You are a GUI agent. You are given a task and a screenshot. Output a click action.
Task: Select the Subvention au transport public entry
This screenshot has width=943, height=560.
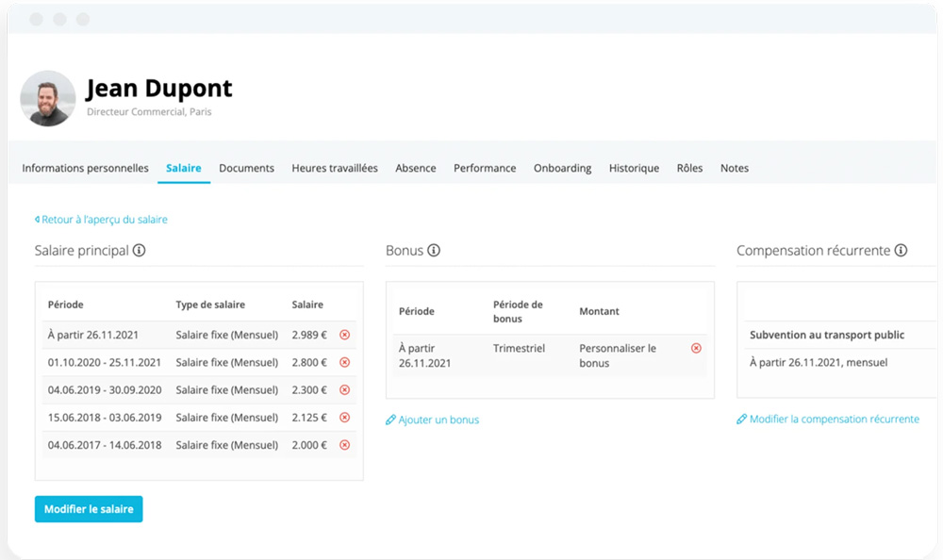point(827,335)
